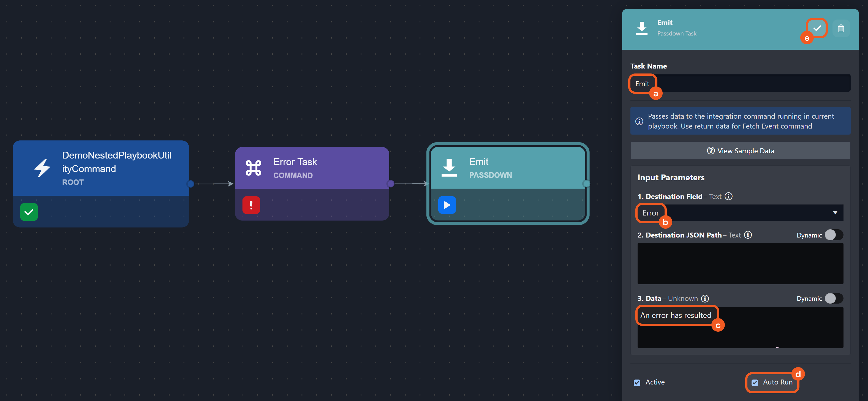Click the blue play icon on Emit node

[x=447, y=205]
